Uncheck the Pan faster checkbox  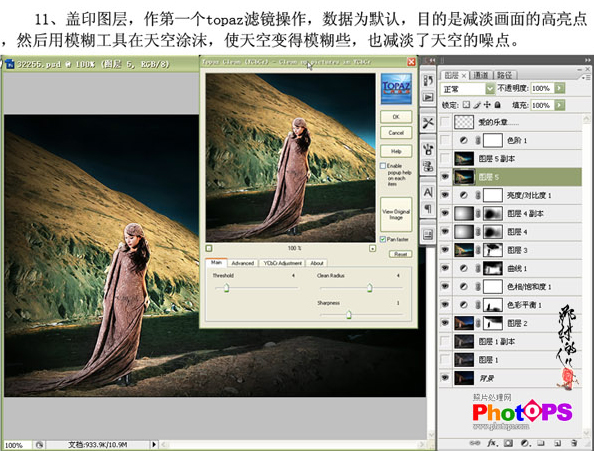(383, 239)
